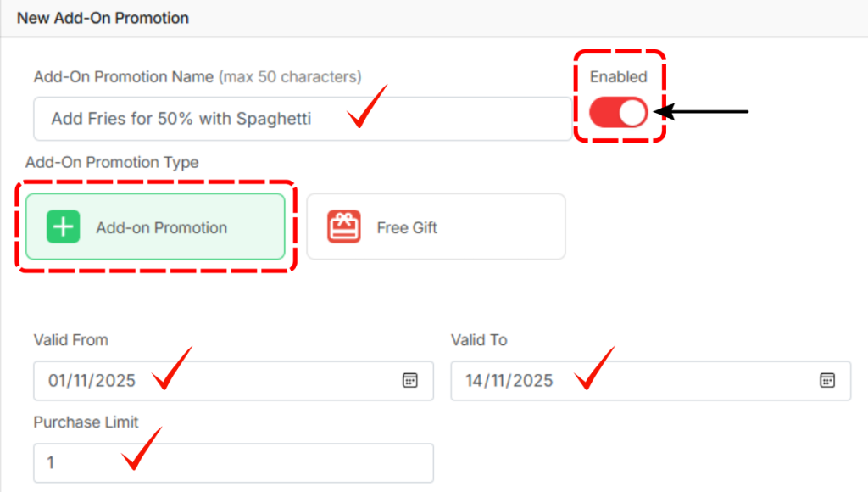The height and width of the screenshot is (492, 868).
Task: Click the red checkmark beside the promotion name
Action: [x=367, y=108]
